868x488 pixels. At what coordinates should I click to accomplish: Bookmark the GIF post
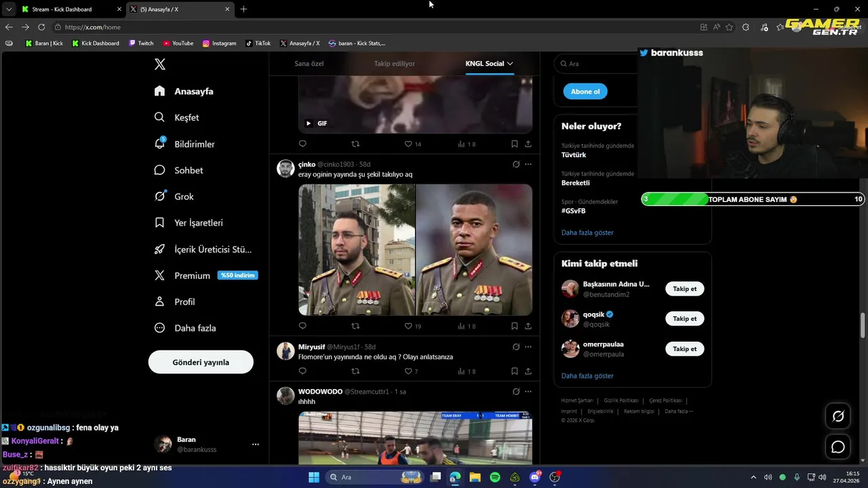[515, 144]
